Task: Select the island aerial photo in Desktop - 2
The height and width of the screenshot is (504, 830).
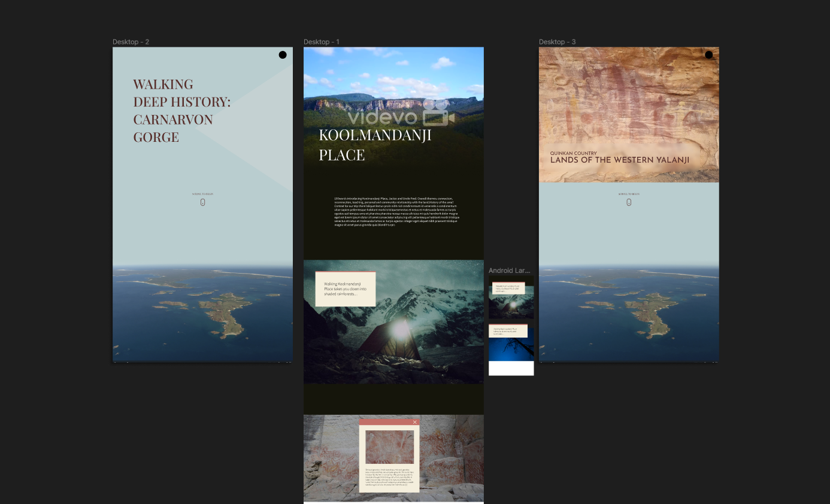Action: (202, 313)
